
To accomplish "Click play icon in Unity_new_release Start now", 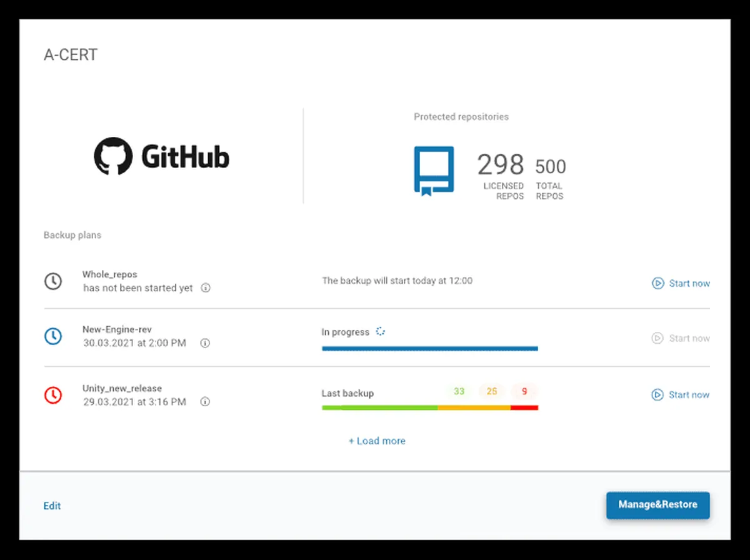I will tap(657, 394).
